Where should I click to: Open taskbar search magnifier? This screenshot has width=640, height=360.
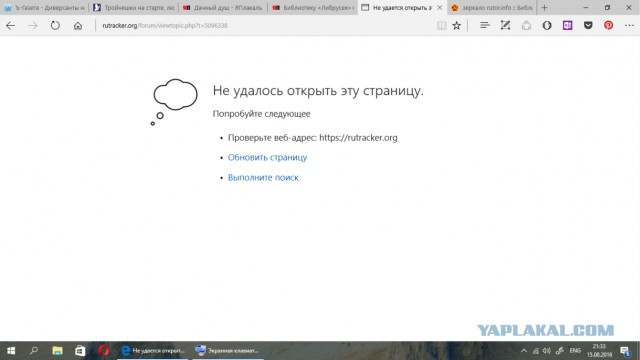[x=34, y=351]
